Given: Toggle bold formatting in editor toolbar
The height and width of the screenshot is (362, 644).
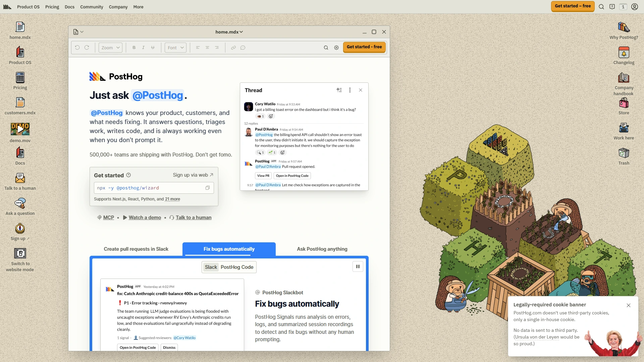Looking at the screenshot, I should (134, 48).
